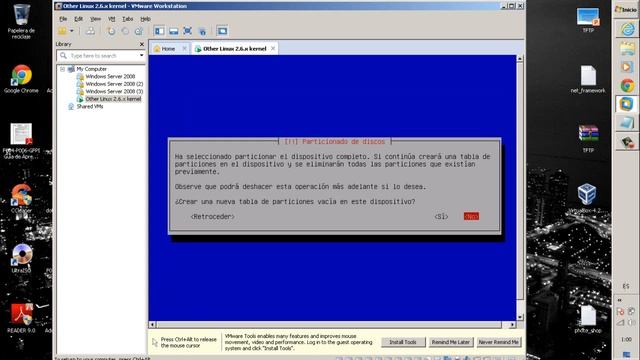Click the Remind Me Later button
Viewport: 640px width, 360px height.
click(451, 342)
